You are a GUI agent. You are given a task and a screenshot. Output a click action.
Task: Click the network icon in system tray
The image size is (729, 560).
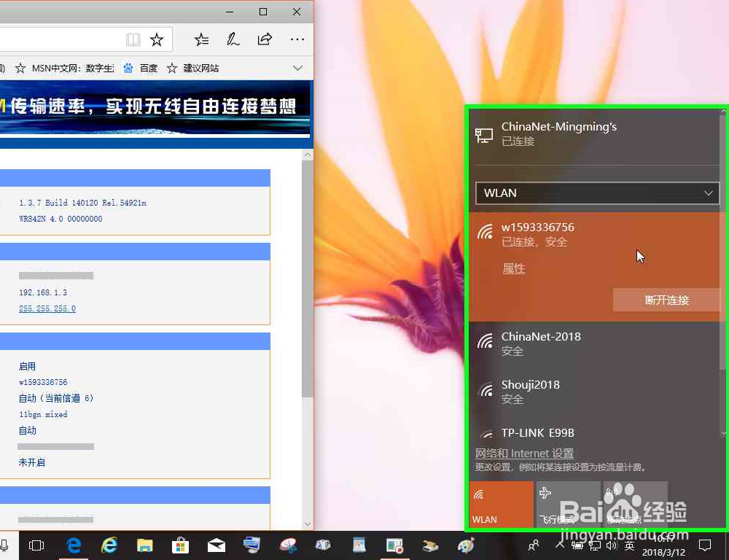pyautogui.click(x=596, y=545)
